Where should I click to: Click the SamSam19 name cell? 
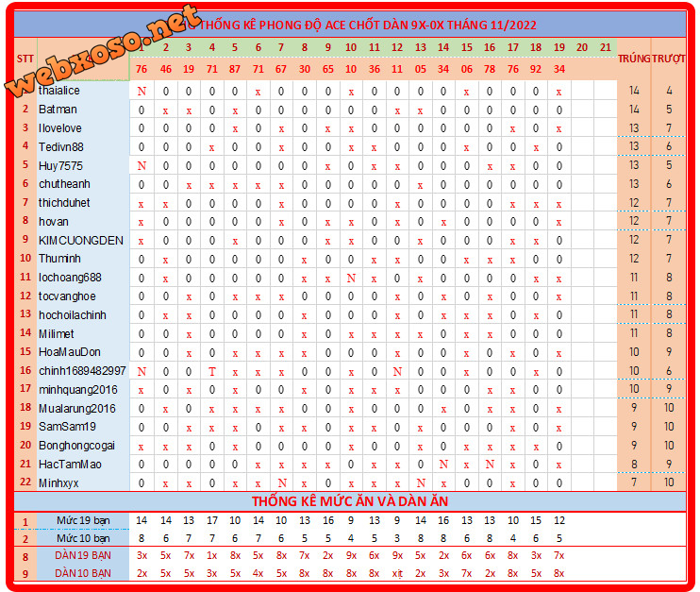[67, 427]
